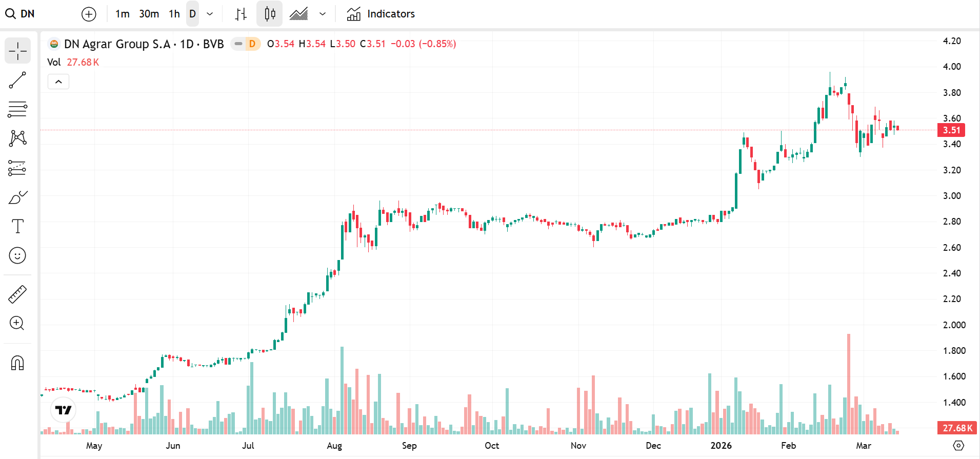Open the Fibonacci retracement tools
Screen dimensions: 980x459
pyautogui.click(x=17, y=109)
